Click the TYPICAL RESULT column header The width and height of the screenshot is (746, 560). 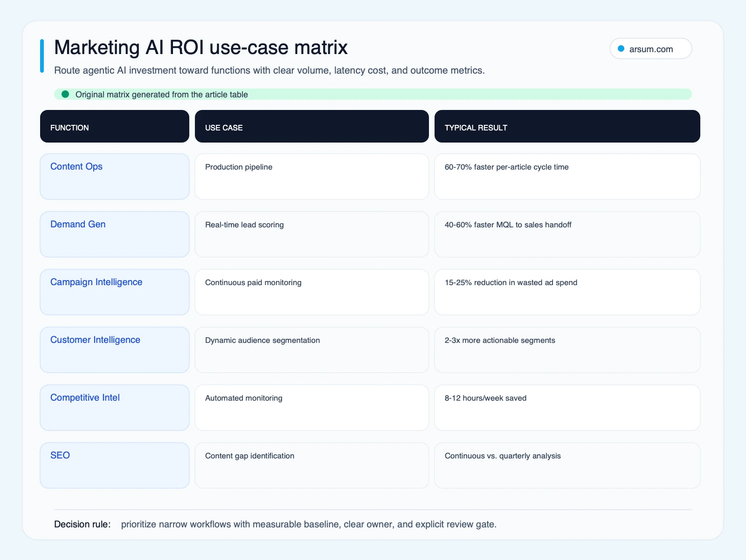pos(567,126)
